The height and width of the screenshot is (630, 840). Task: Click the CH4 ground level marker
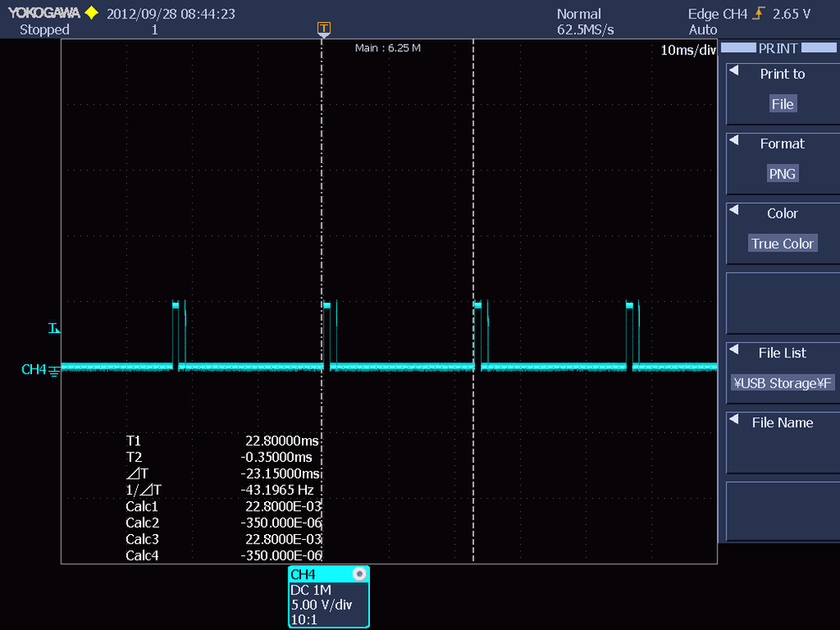52,369
